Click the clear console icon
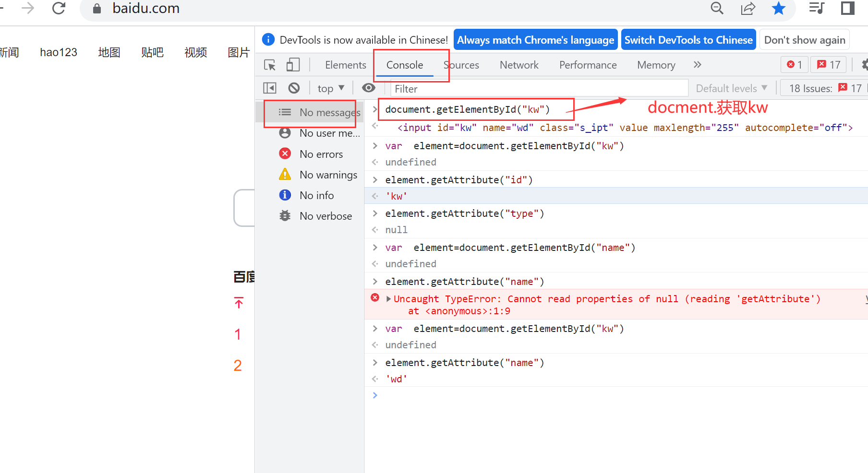The image size is (868, 473). pos(294,88)
